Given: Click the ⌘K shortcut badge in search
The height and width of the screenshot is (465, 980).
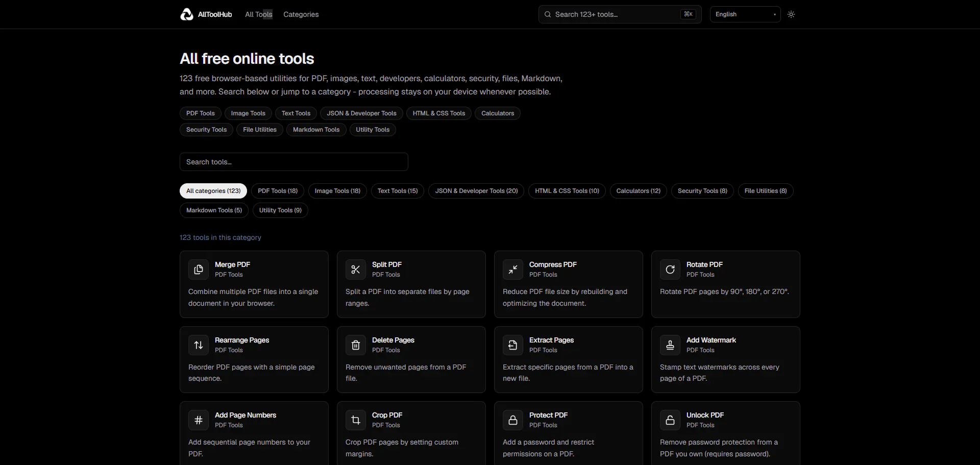Looking at the screenshot, I should click(x=688, y=14).
